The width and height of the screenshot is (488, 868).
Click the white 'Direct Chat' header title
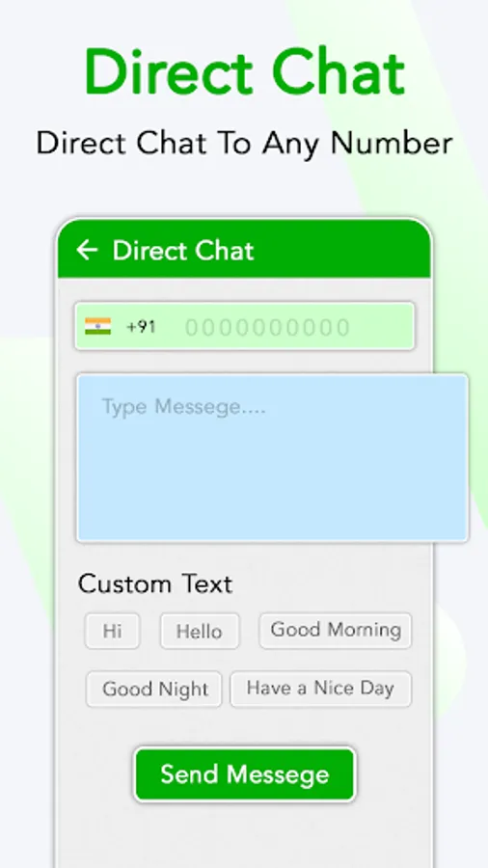pos(183,250)
